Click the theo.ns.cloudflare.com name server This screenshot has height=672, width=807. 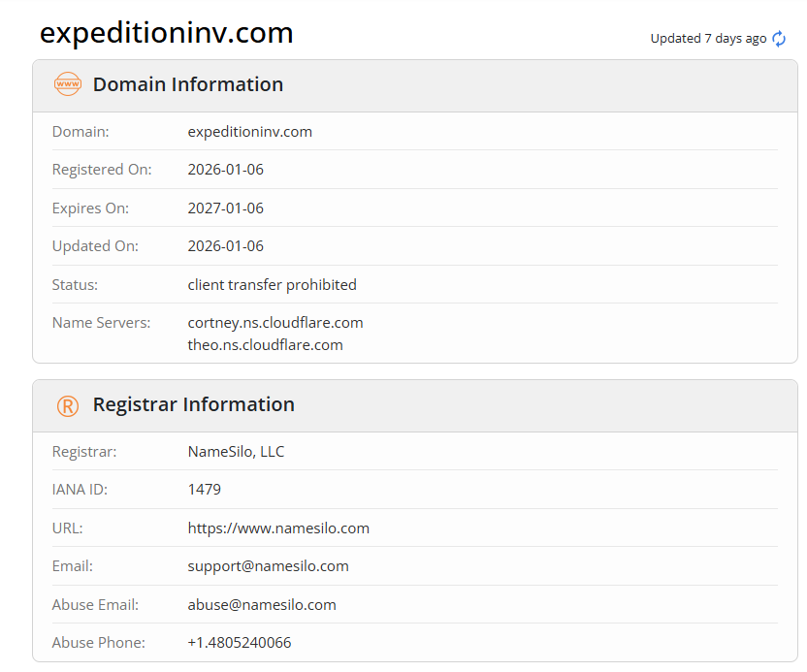tap(265, 344)
